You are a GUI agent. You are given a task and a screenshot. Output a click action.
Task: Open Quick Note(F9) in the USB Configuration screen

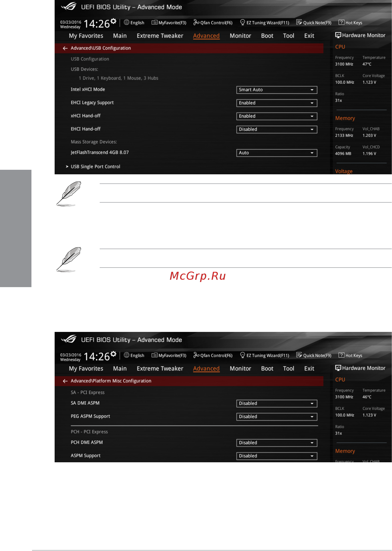click(314, 22)
